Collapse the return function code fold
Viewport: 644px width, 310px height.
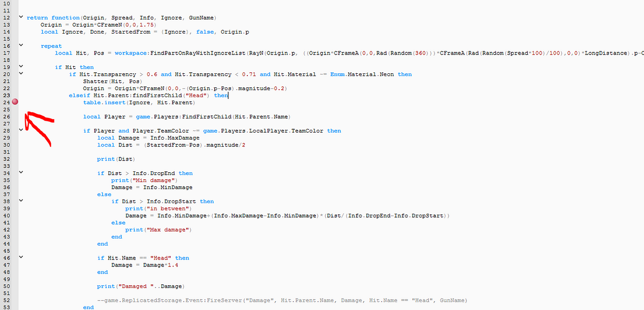click(x=21, y=17)
